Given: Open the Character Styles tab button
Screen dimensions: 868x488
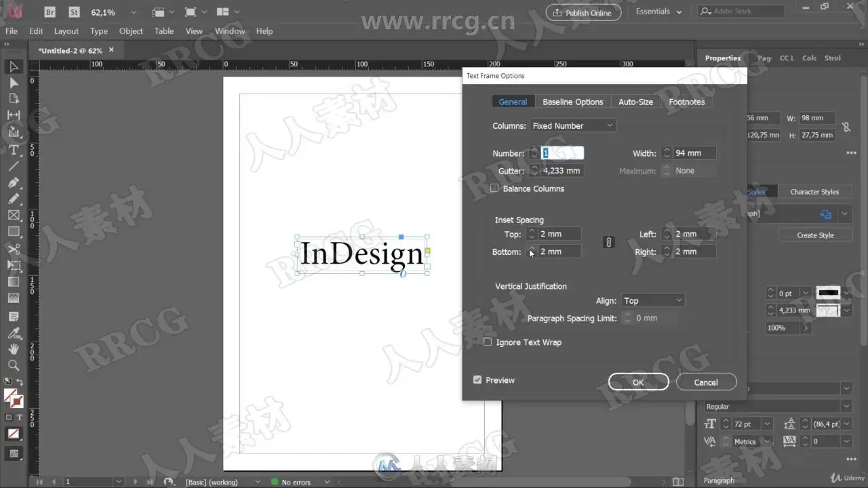Looking at the screenshot, I should (x=814, y=192).
